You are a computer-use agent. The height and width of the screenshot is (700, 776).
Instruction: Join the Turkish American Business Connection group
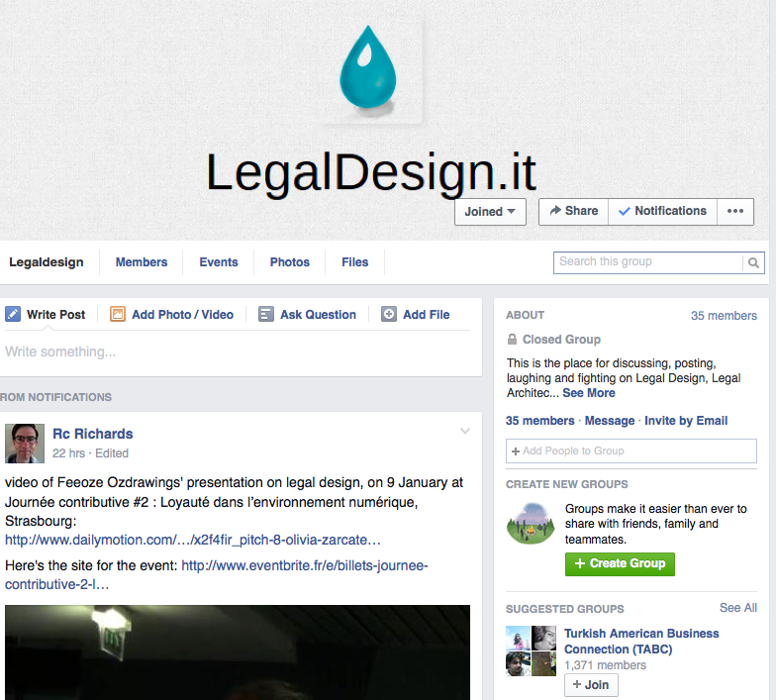point(591,685)
